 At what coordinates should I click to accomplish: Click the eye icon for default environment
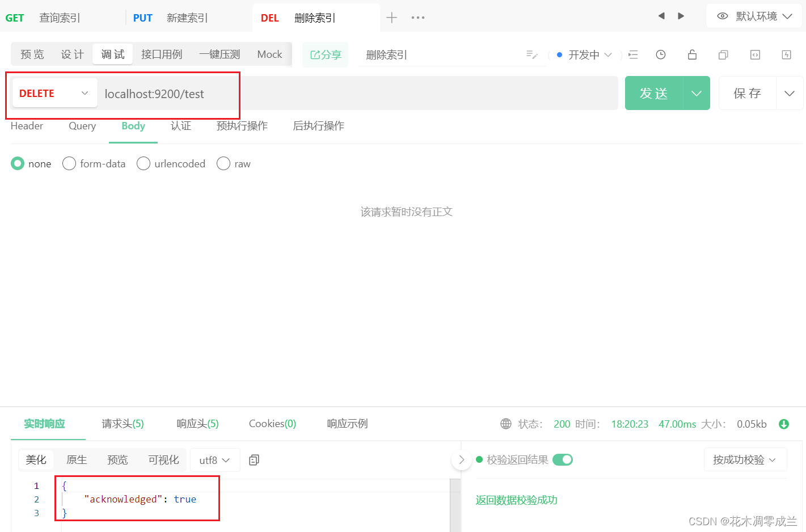tap(723, 16)
